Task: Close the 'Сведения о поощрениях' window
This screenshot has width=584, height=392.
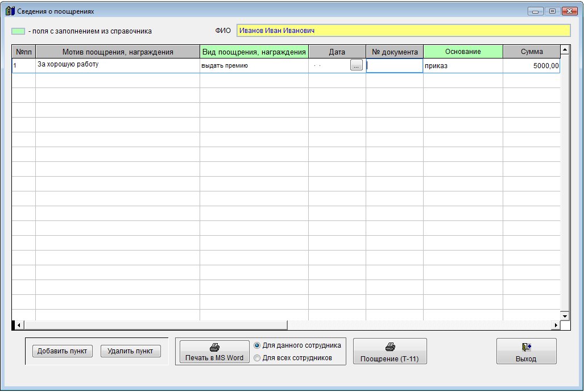Action: pos(569,11)
